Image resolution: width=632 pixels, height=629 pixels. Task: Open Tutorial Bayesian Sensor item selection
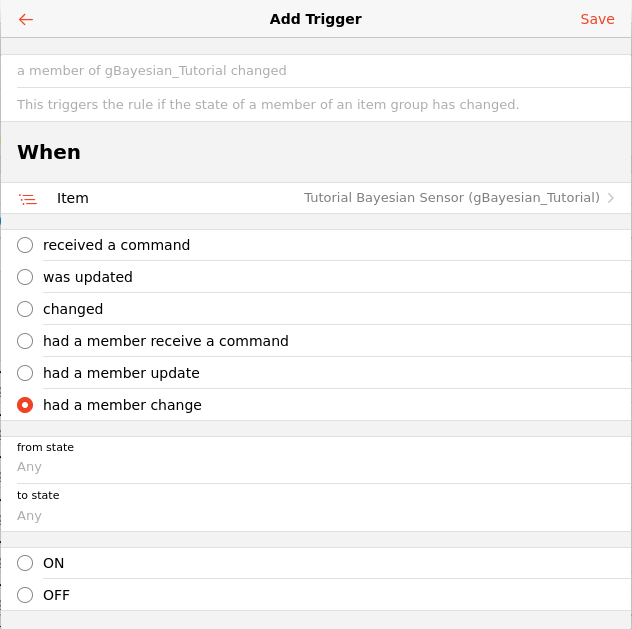pyautogui.click(x=451, y=198)
